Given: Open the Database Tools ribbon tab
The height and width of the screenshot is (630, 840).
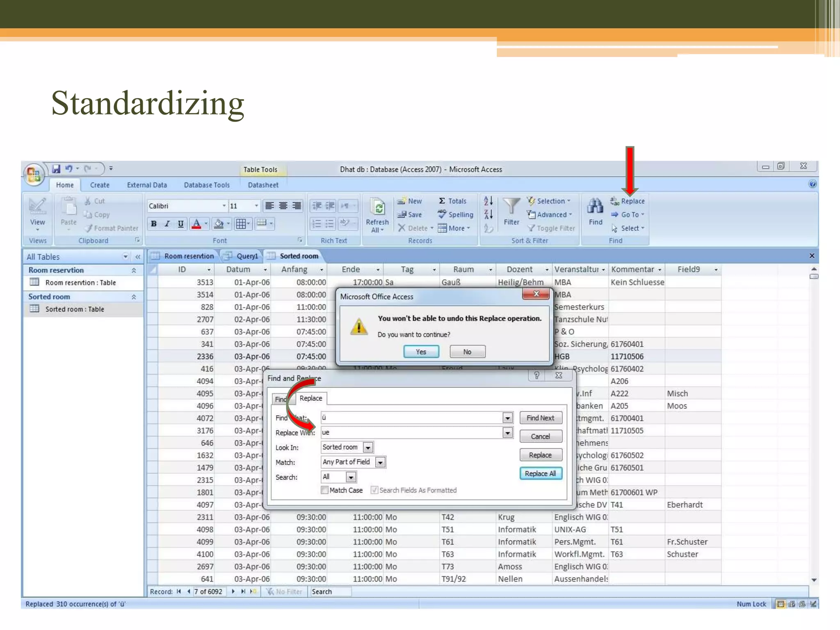Looking at the screenshot, I should point(207,185).
